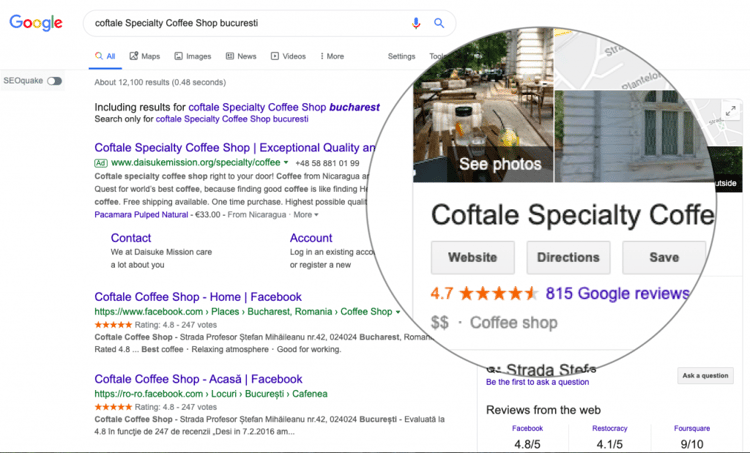Screen dimensions: 750x453
Task: Open the Videos tab
Action: click(x=288, y=56)
